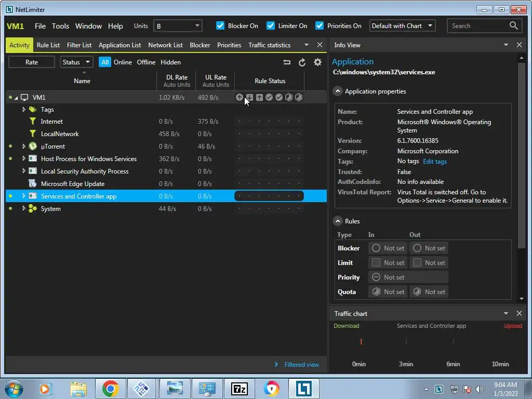This screenshot has width=532, height=399.
Task: Click the Priority Not set toggle
Action: pos(408,277)
